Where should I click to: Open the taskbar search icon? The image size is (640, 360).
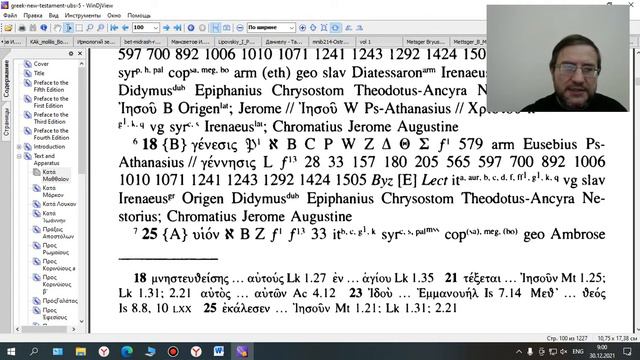34,351
